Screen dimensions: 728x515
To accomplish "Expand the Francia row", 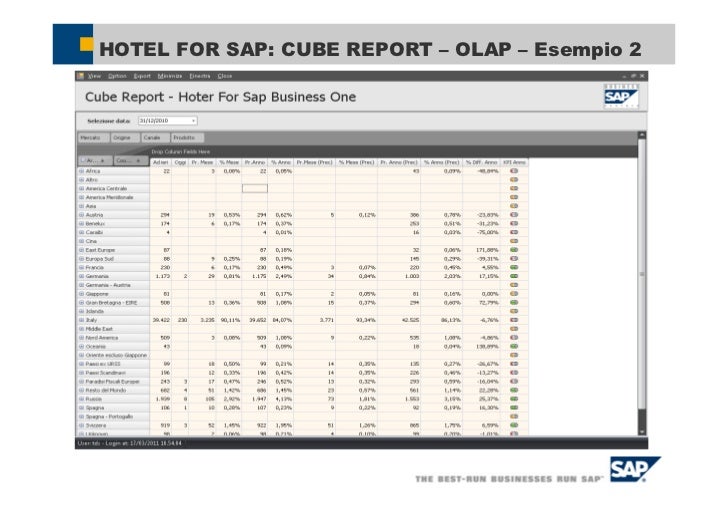I will pos(81,267).
